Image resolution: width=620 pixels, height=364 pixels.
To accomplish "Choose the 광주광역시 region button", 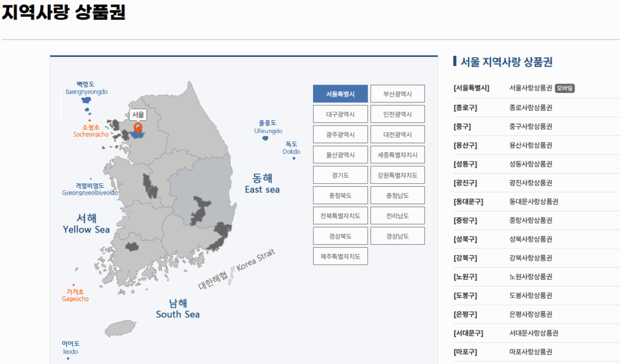I will (x=340, y=135).
